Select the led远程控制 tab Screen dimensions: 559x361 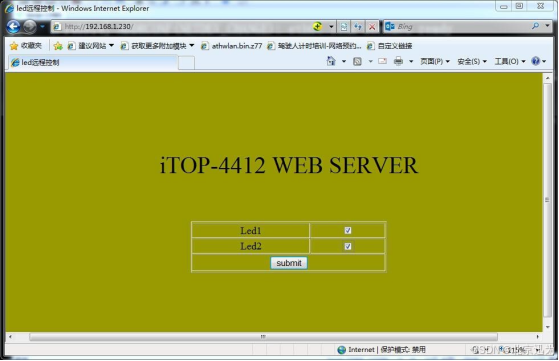(93, 62)
